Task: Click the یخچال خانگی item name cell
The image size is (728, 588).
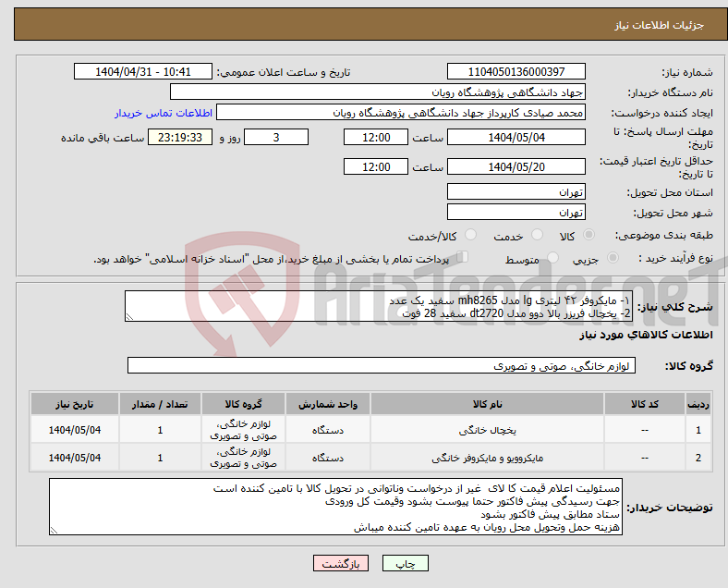Action: click(x=487, y=430)
